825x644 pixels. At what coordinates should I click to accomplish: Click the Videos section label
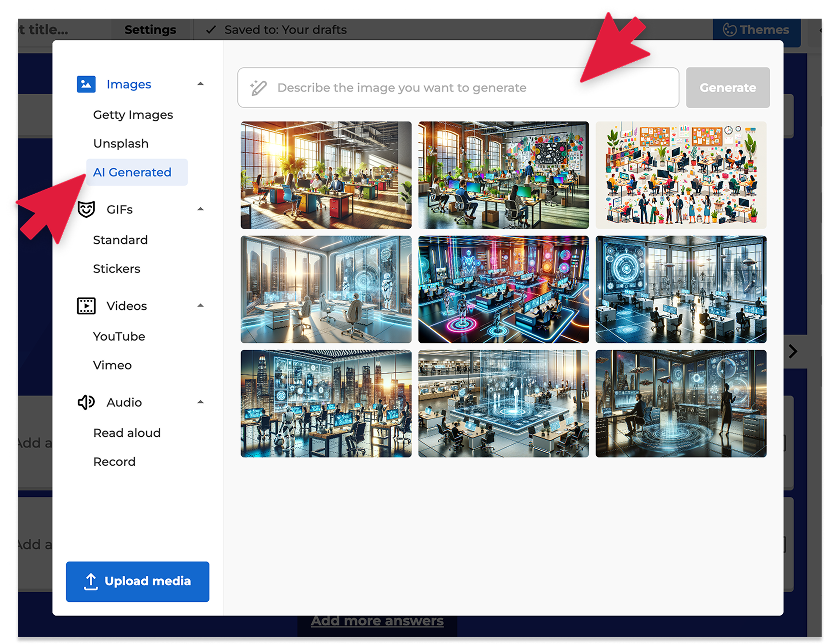(126, 306)
